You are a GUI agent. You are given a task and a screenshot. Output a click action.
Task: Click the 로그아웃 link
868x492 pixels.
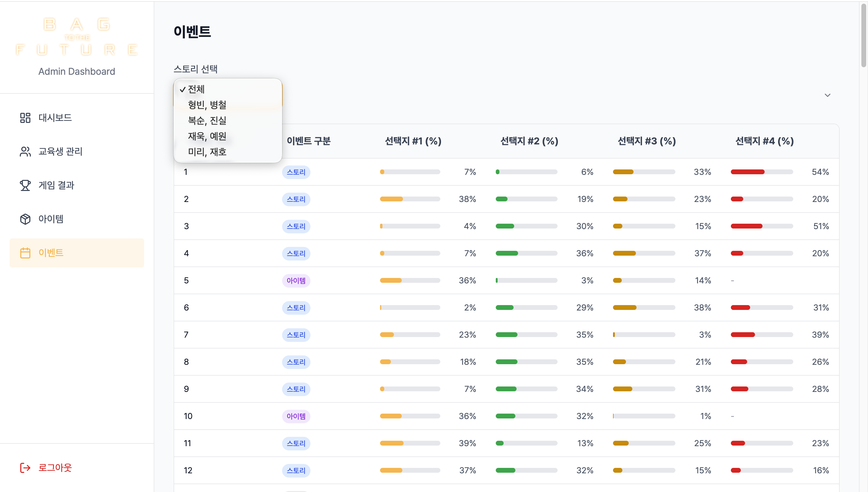pos(55,468)
